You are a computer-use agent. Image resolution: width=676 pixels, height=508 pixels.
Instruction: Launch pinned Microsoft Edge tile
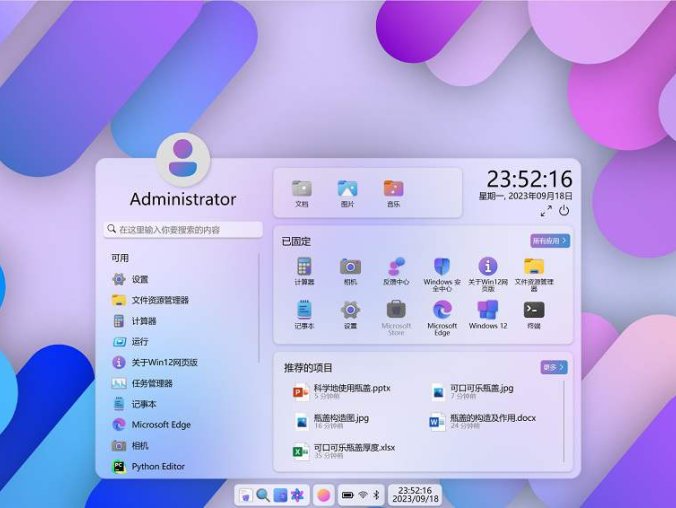click(442, 318)
